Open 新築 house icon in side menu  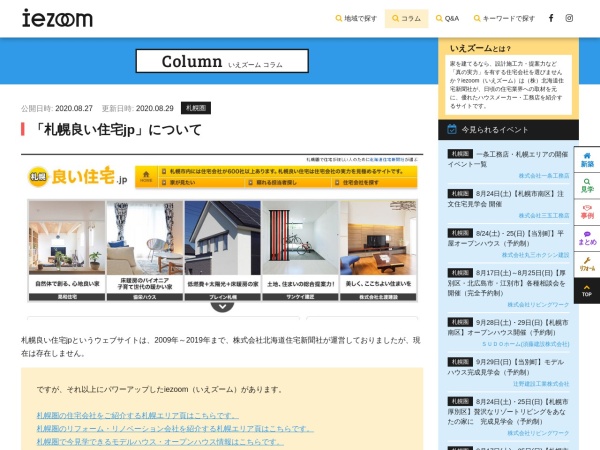click(587, 160)
